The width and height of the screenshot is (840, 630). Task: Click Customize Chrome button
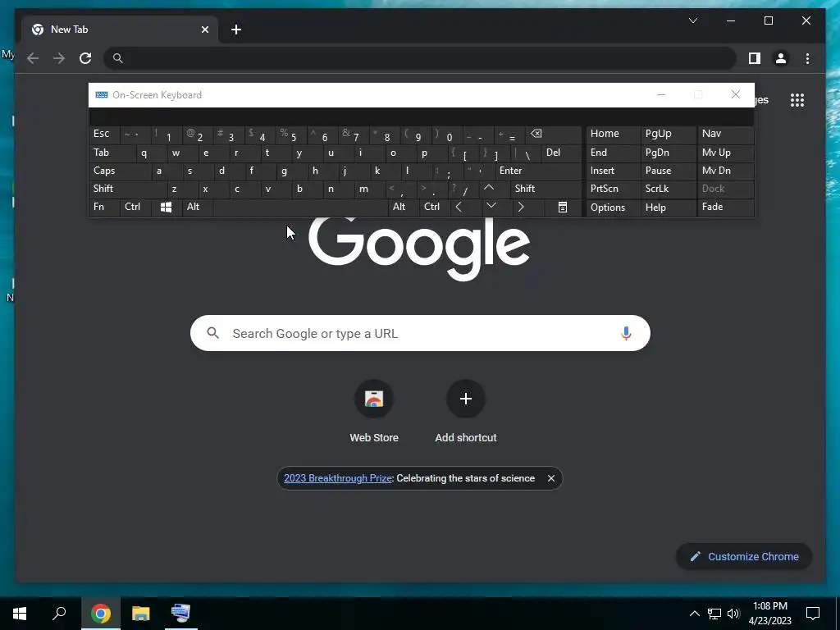[x=744, y=557]
